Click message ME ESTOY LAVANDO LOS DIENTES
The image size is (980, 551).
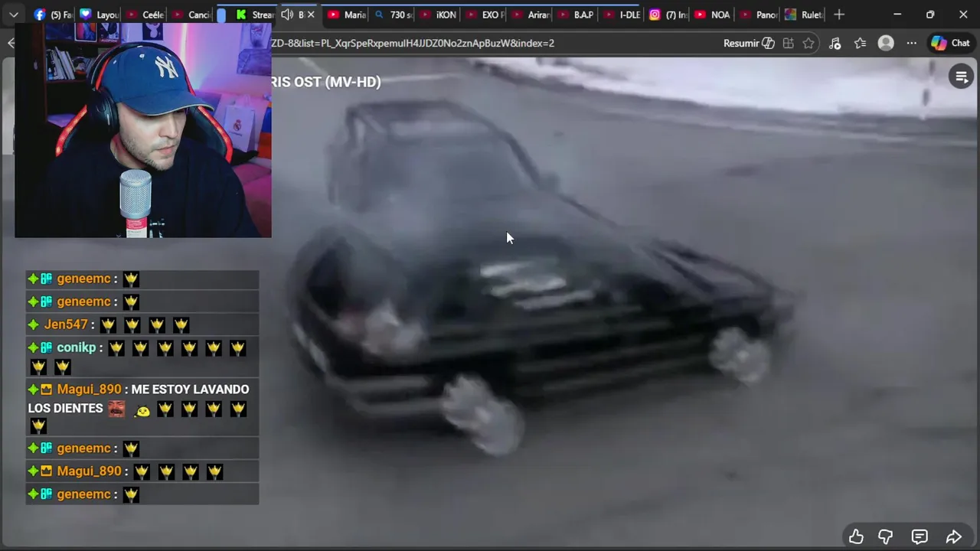[139, 399]
